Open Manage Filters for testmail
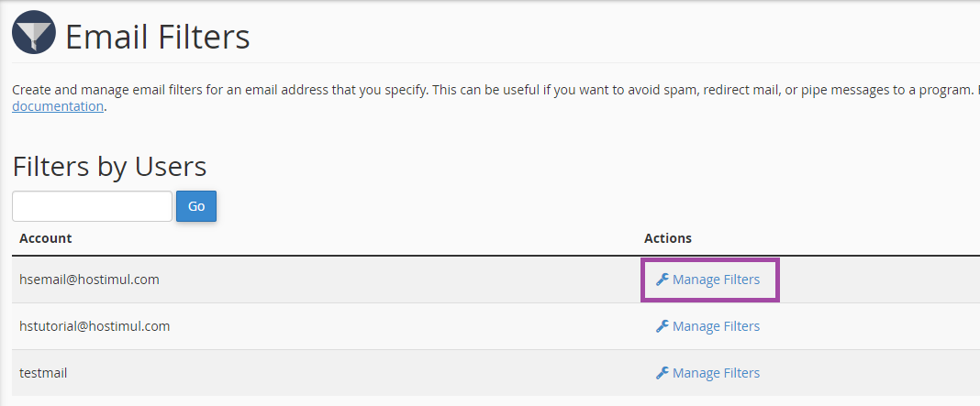The image size is (980, 406). (716, 373)
